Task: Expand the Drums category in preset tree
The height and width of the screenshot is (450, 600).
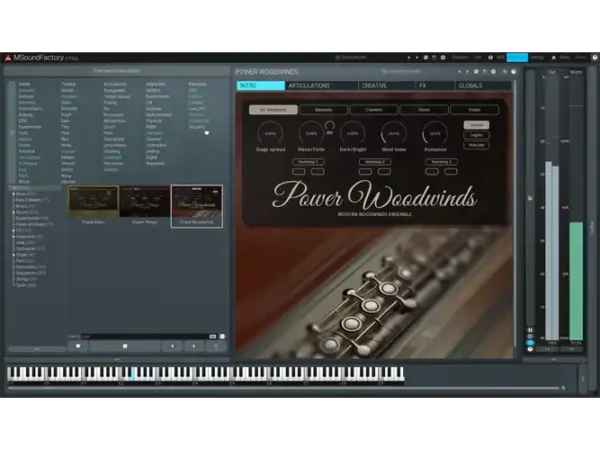Action: 14,212
